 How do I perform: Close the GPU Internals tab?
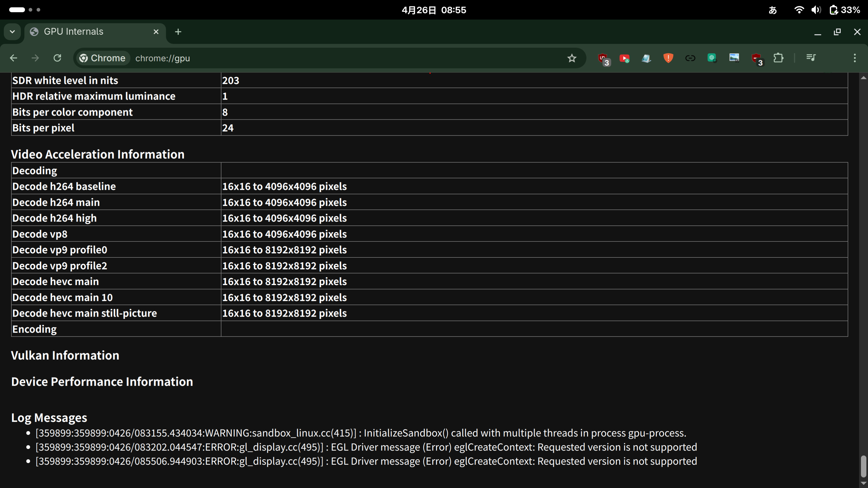(156, 32)
